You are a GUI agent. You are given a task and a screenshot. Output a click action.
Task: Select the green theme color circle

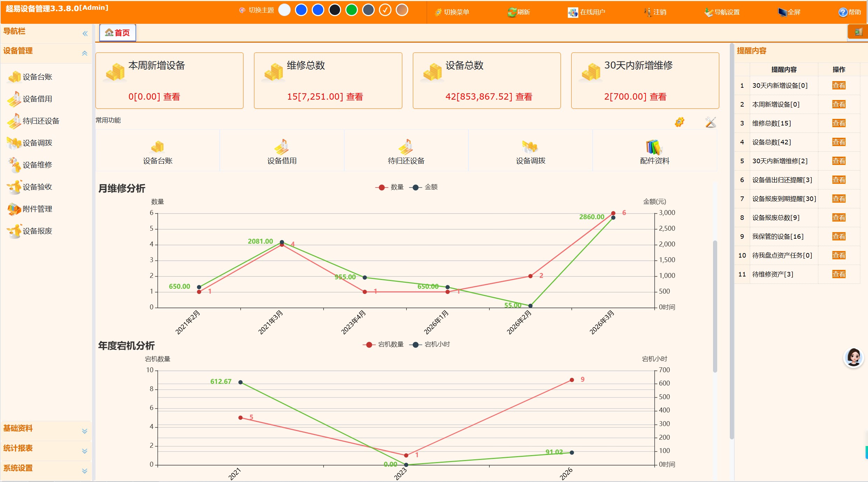(351, 10)
